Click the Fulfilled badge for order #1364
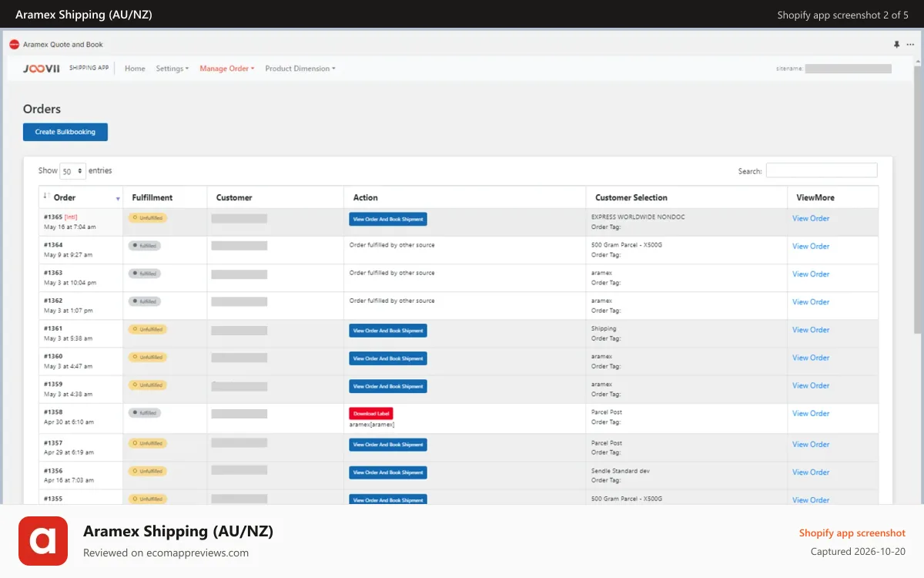 coord(144,246)
